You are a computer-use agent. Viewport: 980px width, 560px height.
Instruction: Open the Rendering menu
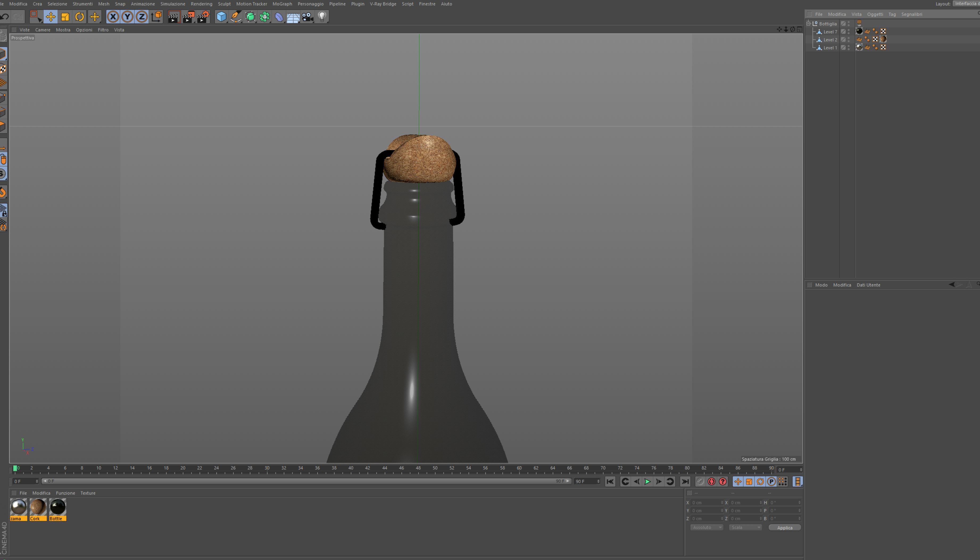pos(201,4)
